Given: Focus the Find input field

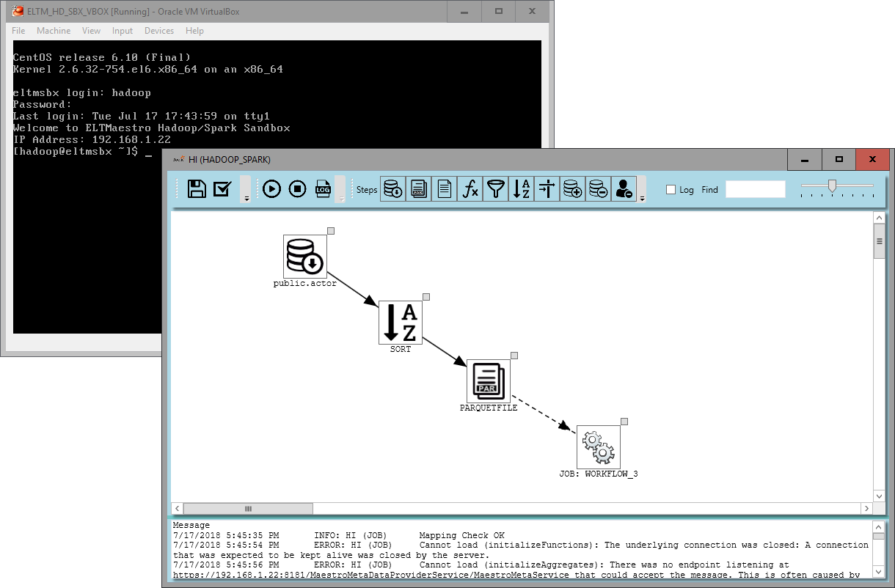Looking at the screenshot, I should (756, 189).
